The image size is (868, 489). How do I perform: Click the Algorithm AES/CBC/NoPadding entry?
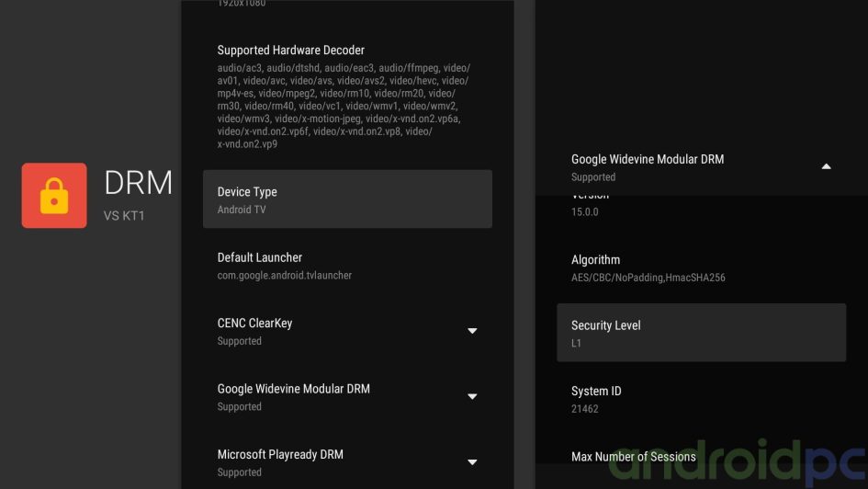pyautogui.click(x=701, y=267)
